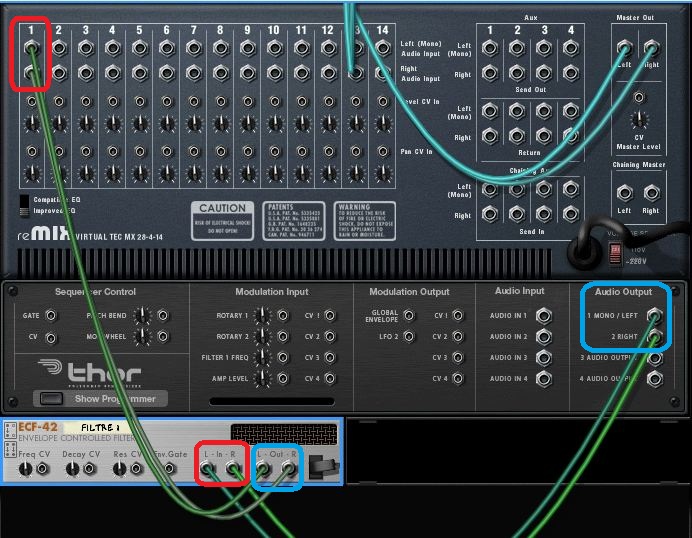Click the CAUTION plate on mixer
This screenshot has width=692, height=538.
click(222, 221)
